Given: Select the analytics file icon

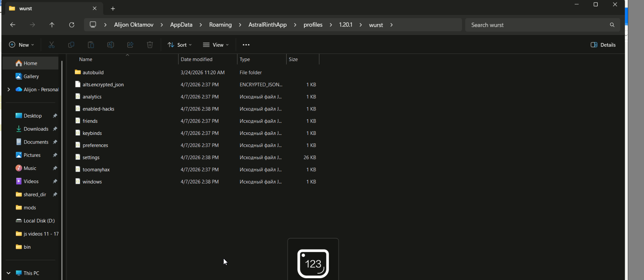Looking at the screenshot, I should point(78,96).
